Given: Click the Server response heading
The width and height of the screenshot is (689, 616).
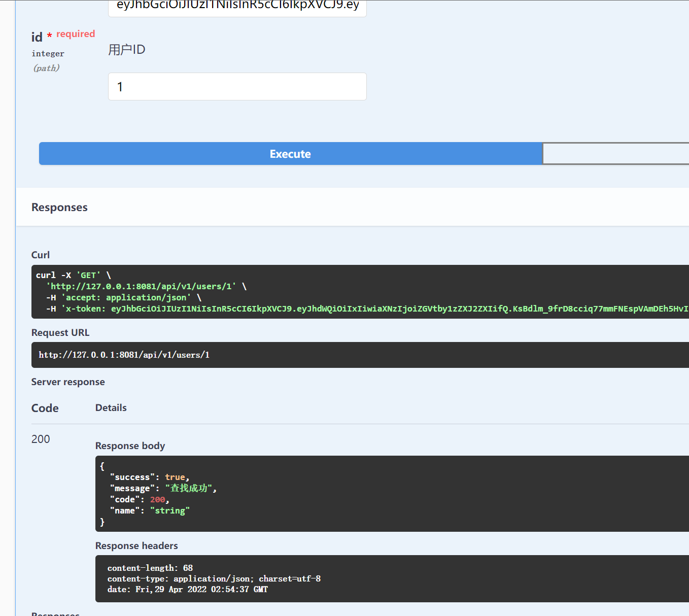Looking at the screenshot, I should point(68,382).
